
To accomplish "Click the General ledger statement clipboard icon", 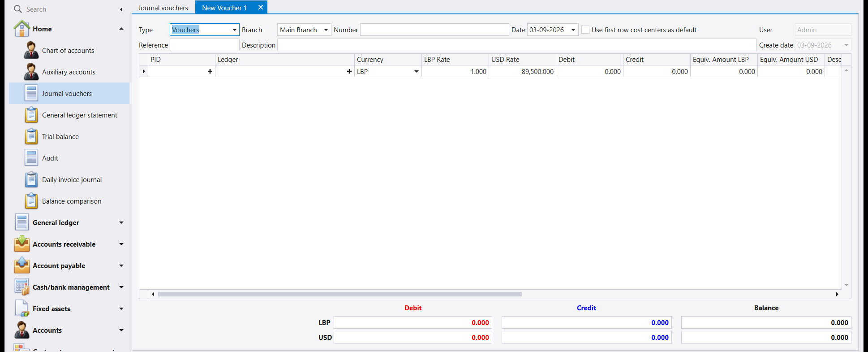I will 31,115.
